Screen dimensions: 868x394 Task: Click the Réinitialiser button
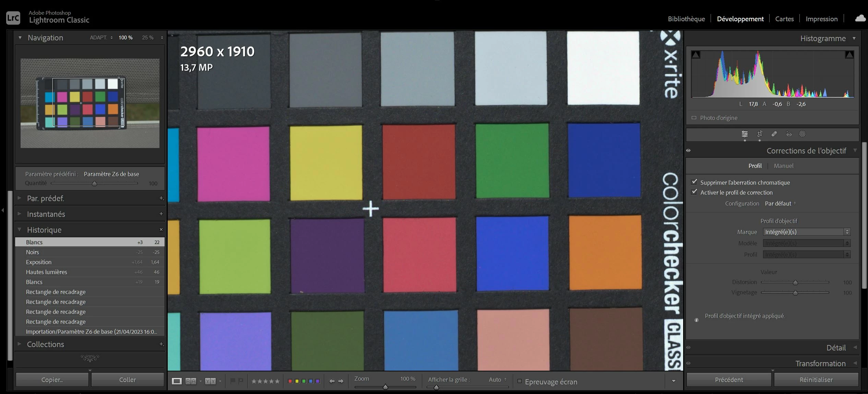pos(816,380)
